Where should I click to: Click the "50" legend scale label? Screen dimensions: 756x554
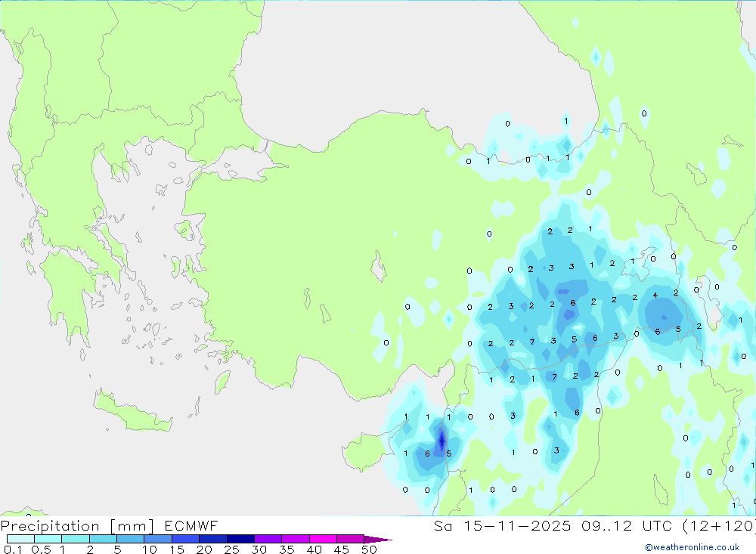point(370,549)
